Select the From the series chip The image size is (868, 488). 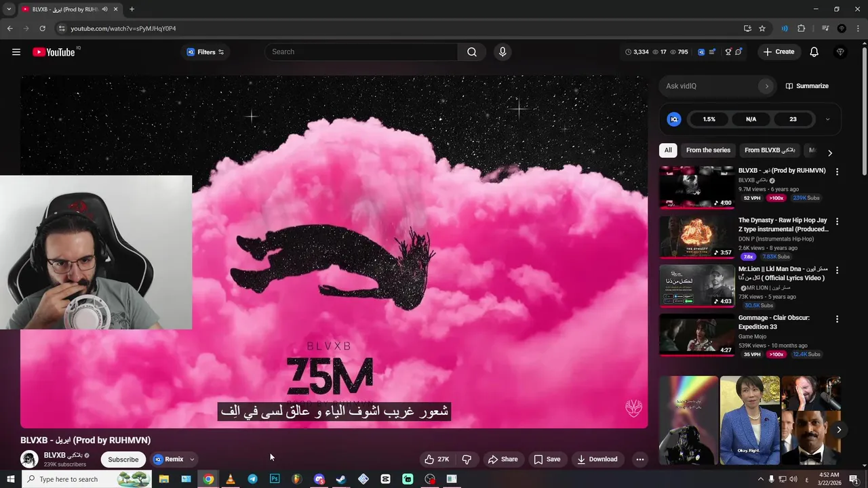(708, 150)
